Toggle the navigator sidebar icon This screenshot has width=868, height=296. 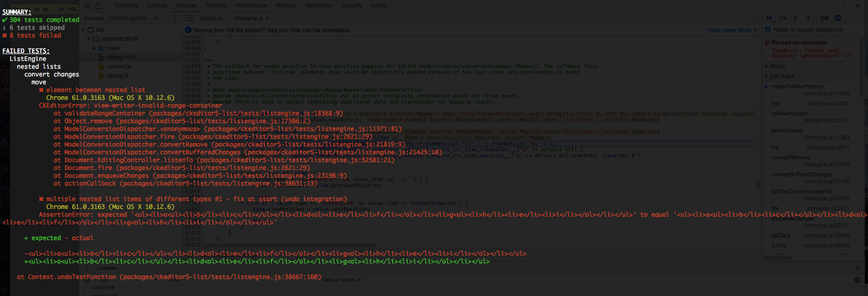click(189, 18)
